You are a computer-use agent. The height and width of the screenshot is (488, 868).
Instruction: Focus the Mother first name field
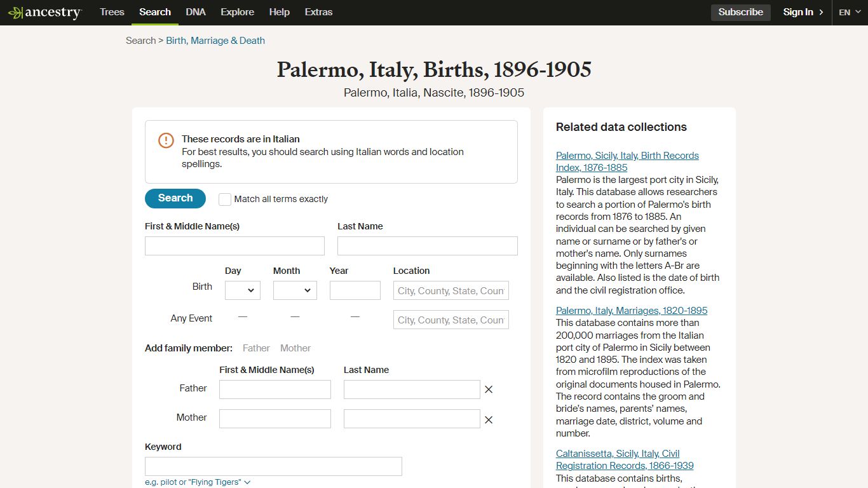(x=275, y=419)
